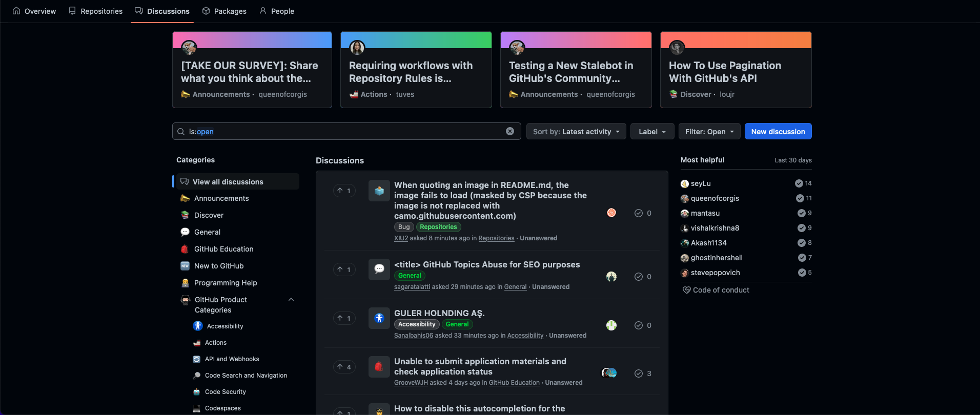Click the answer count icon on GitHub Topics Abuse row
Screen dimensions: 980x415
639,277
